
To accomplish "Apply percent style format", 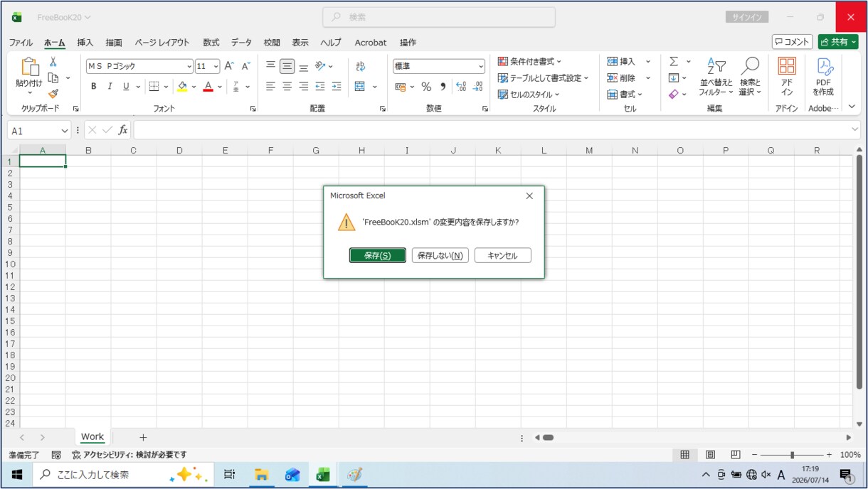I will point(426,87).
